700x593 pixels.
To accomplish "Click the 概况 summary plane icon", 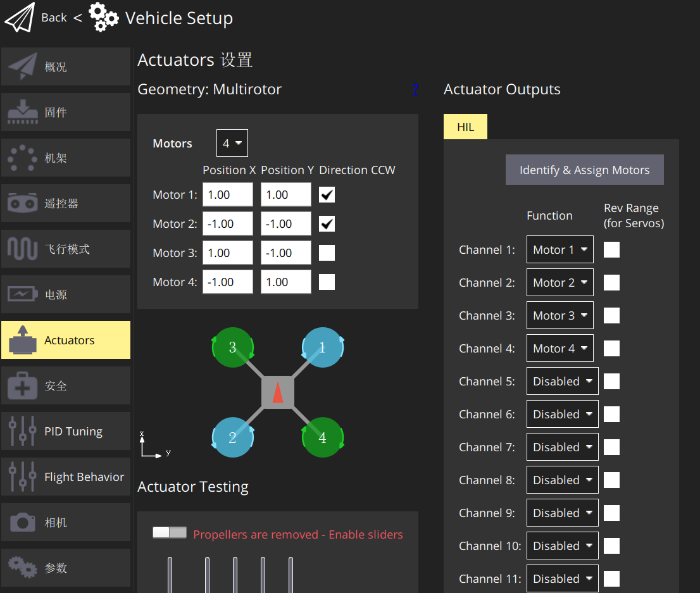I will click(x=22, y=66).
